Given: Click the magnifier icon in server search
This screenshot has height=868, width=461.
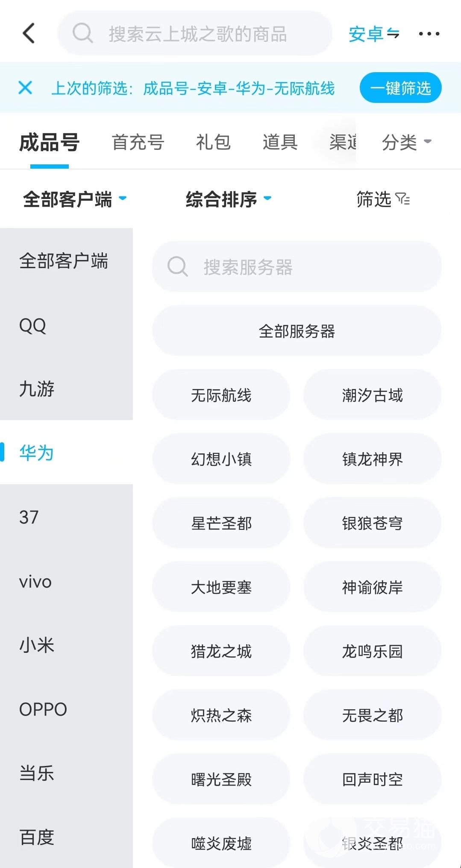Looking at the screenshot, I should click(177, 267).
